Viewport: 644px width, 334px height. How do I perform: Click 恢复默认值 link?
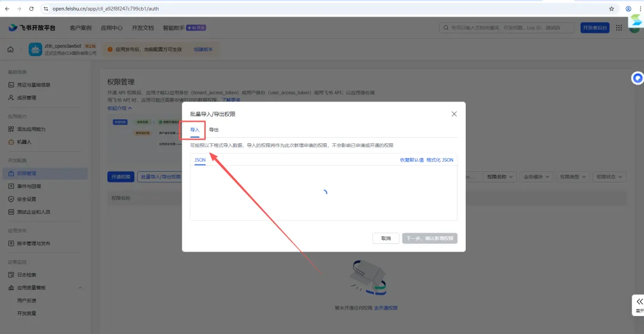click(411, 160)
